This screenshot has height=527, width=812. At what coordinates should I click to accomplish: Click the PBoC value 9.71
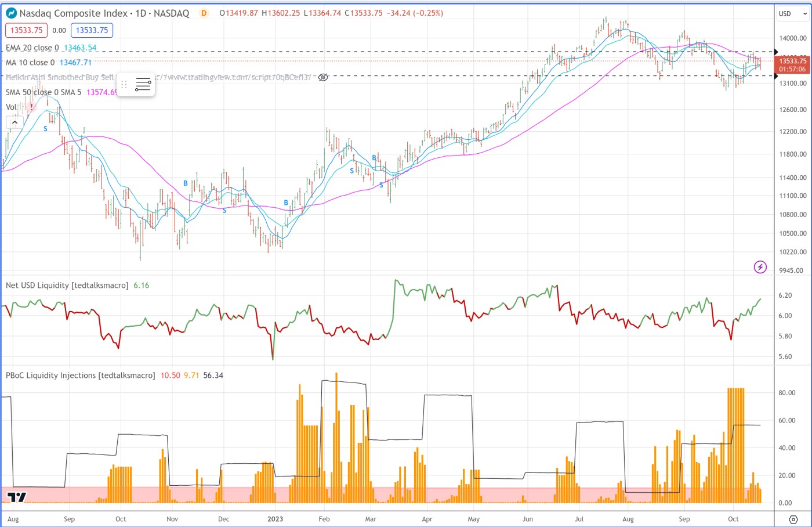coord(191,375)
